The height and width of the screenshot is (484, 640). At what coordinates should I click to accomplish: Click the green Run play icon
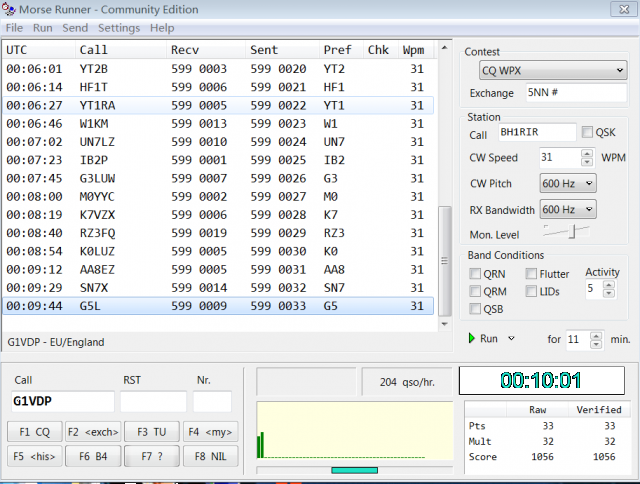471,338
